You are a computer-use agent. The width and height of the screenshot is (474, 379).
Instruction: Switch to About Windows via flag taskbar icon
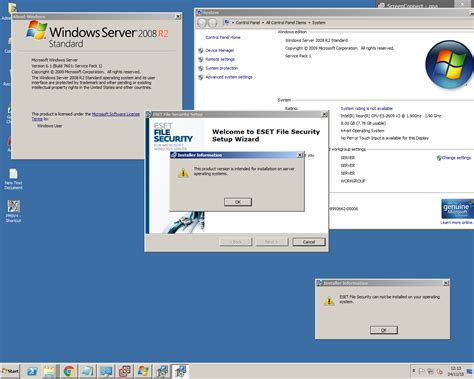143,371
